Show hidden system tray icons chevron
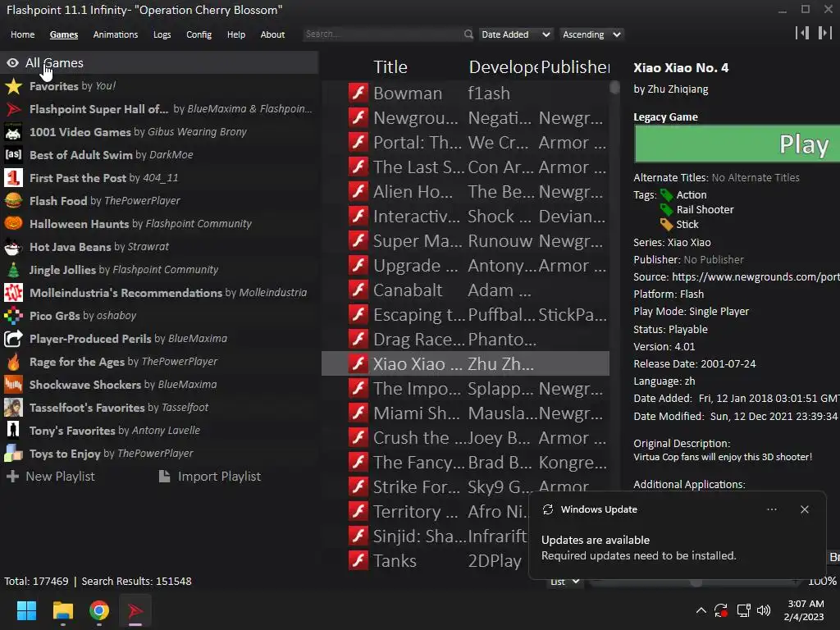840x630 pixels. (701, 610)
